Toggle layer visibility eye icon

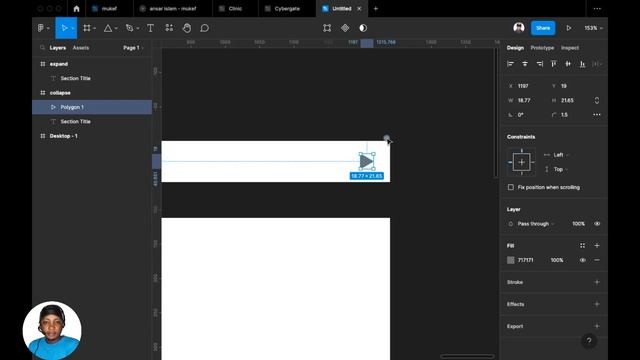pos(597,224)
